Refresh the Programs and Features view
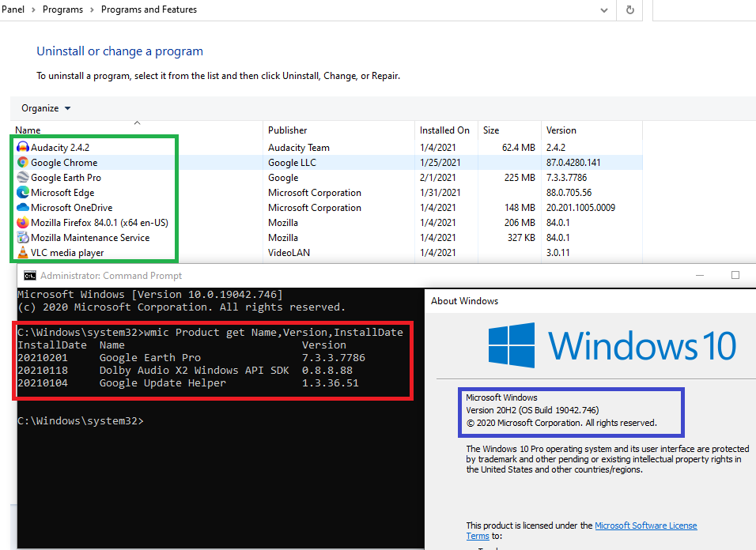 click(629, 9)
